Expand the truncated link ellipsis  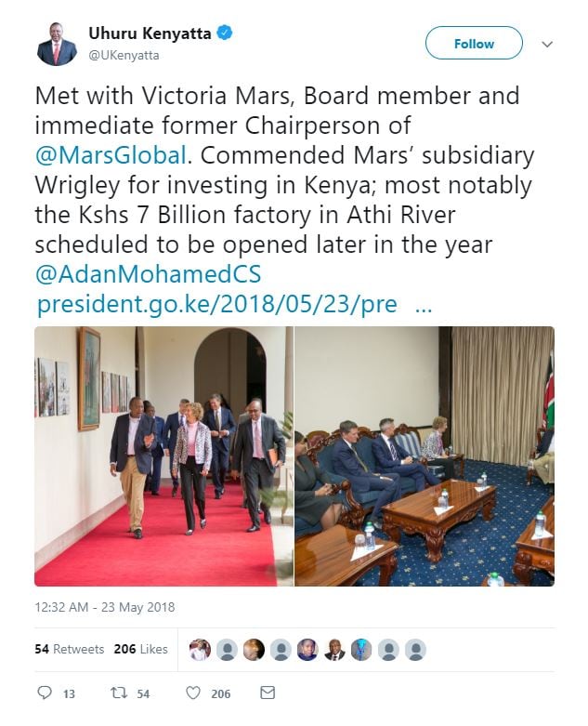[x=423, y=305]
